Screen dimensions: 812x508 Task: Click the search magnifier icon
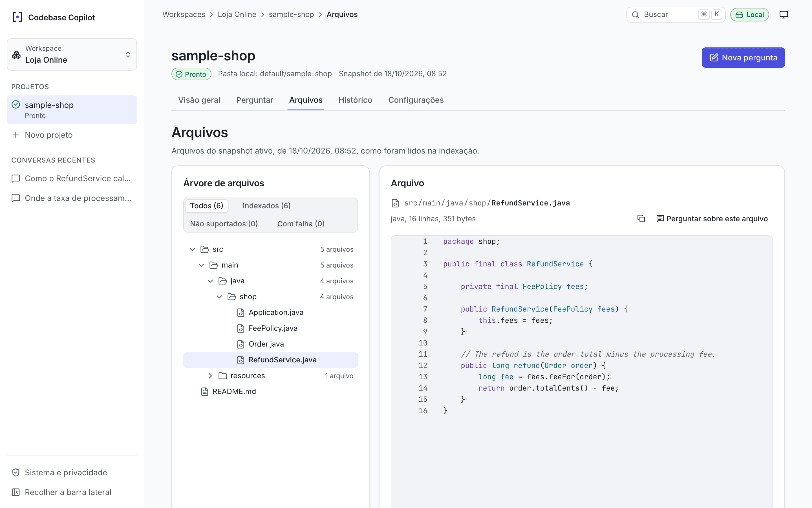tap(636, 14)
